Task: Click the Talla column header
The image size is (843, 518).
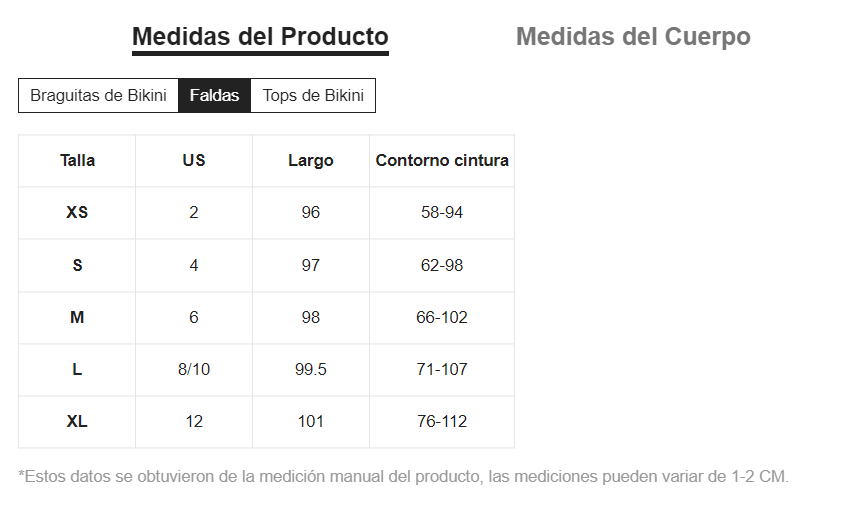Action: [77, 161]
